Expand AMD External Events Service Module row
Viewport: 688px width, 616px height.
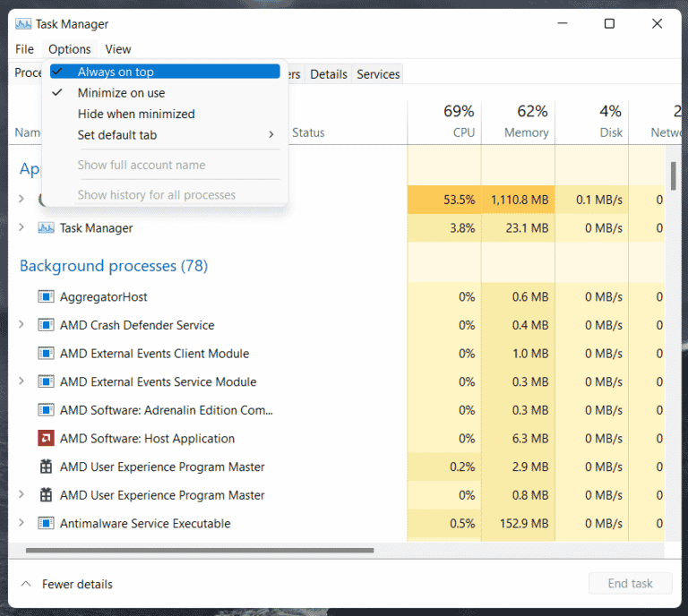coord(21,381)
